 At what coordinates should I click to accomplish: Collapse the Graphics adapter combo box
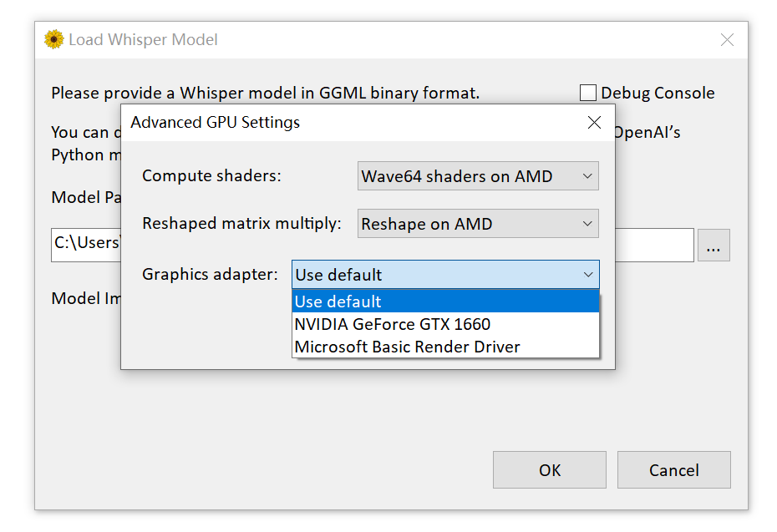click(587, 275)
